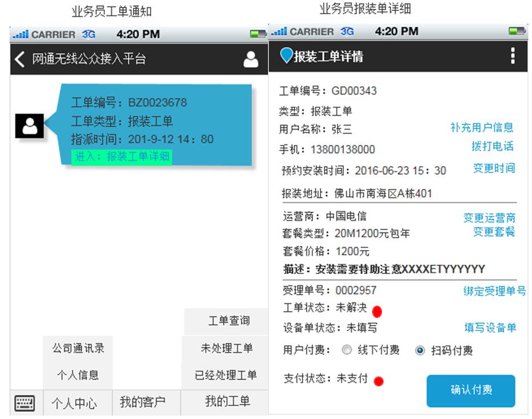This screenshot has width=532, height=419.
Task: Tap the 用户名称：张三 row
Action: tap(315, 130)
